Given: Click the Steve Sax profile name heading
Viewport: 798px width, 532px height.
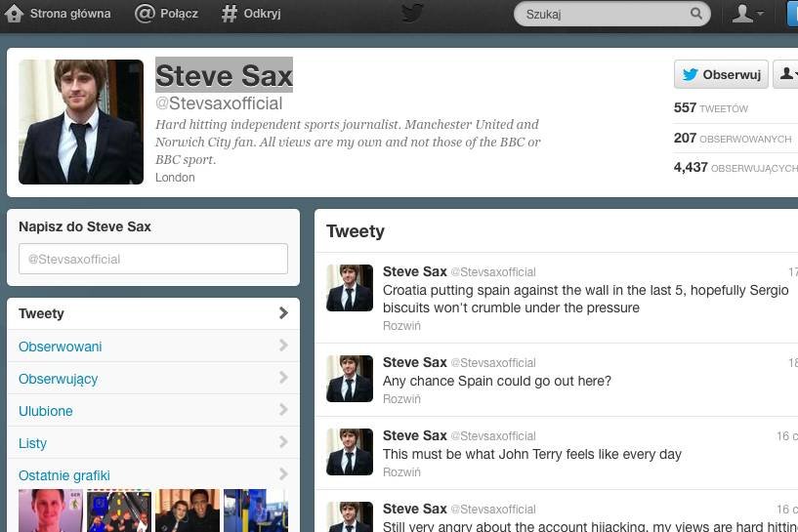Looking at the screenshot, I should (x=224, y=75).
